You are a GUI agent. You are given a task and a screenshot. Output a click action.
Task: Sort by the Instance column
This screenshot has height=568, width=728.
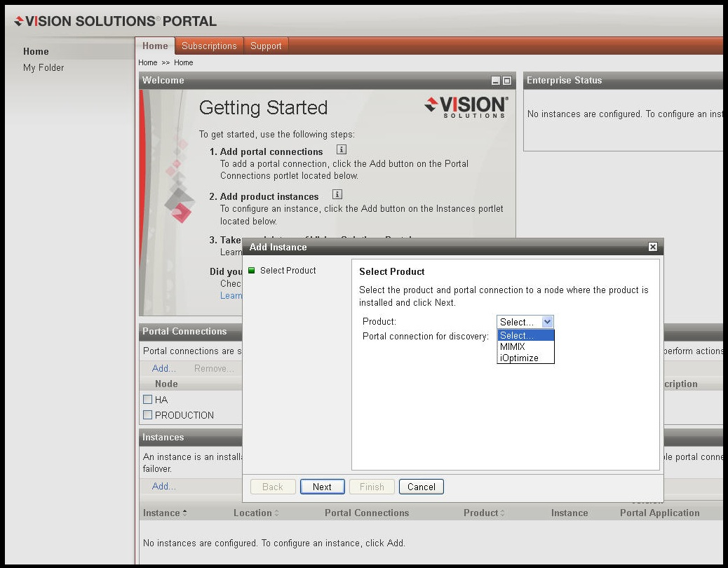coord(165,513)
